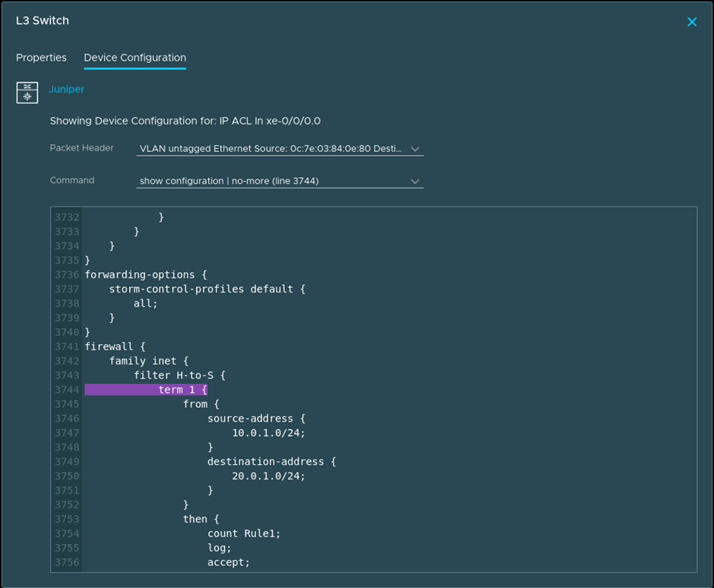Click the family inet line

click(148, 361)
